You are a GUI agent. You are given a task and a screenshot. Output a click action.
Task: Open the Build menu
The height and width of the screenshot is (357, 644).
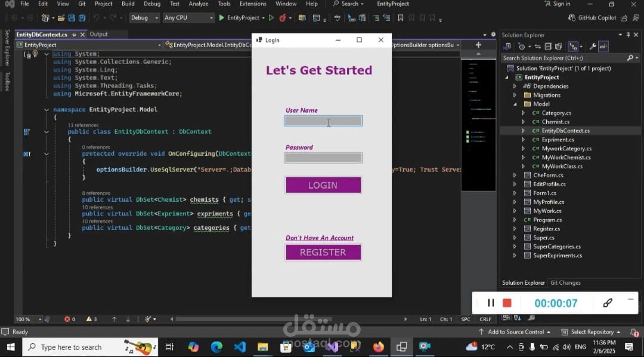click(128, 4)
